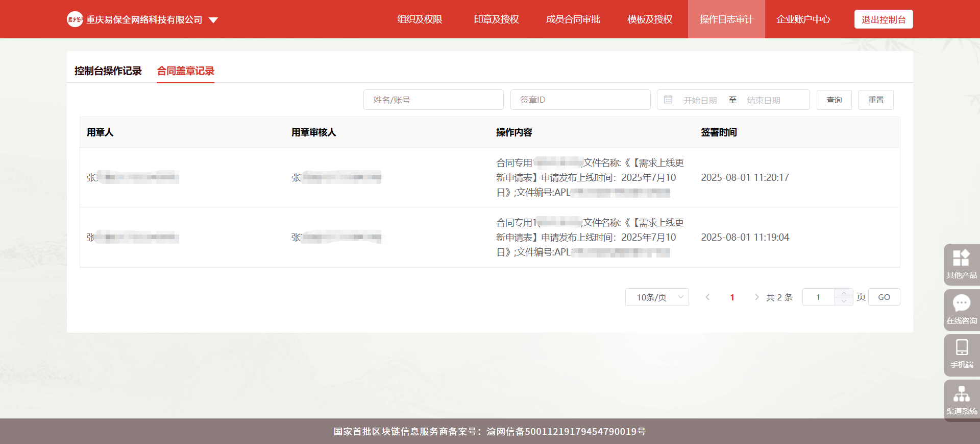980x444 pixels.
Task: Click 退出控制台 button
Action: 884,19
